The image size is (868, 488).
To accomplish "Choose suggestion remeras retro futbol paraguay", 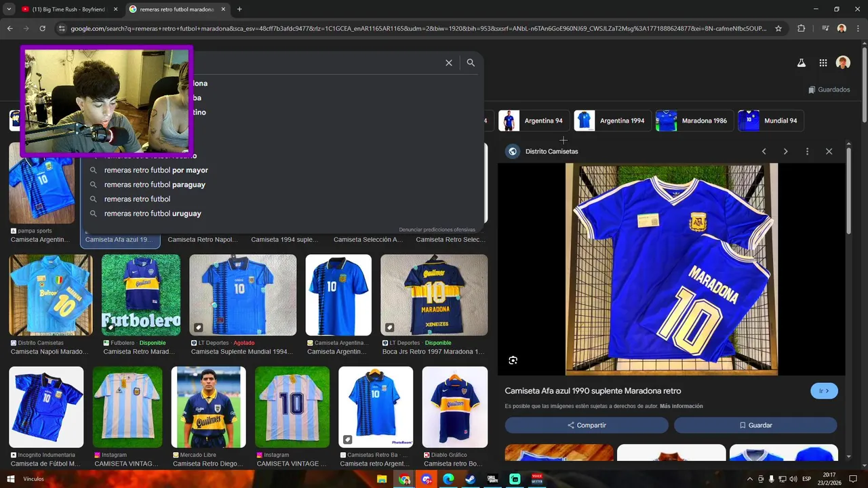I will pyautogui.click(x=155, y=184).
